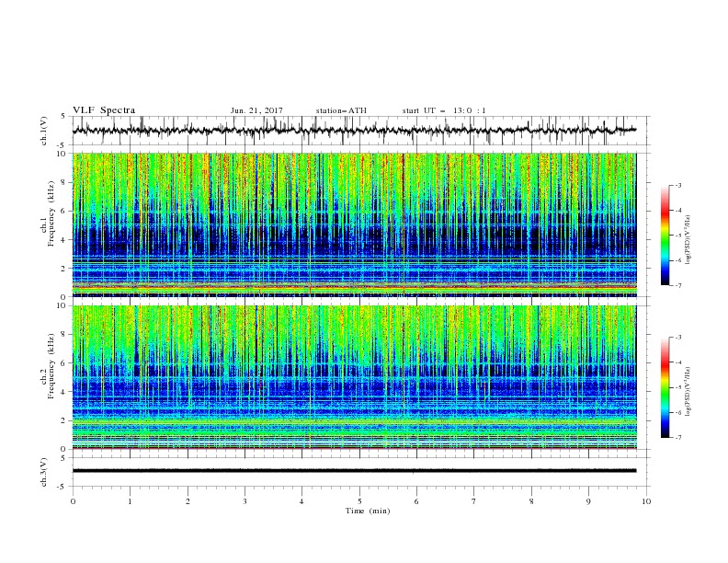Click time axis tick label "8"
The image size is (728, 563).
pos(531,501)
